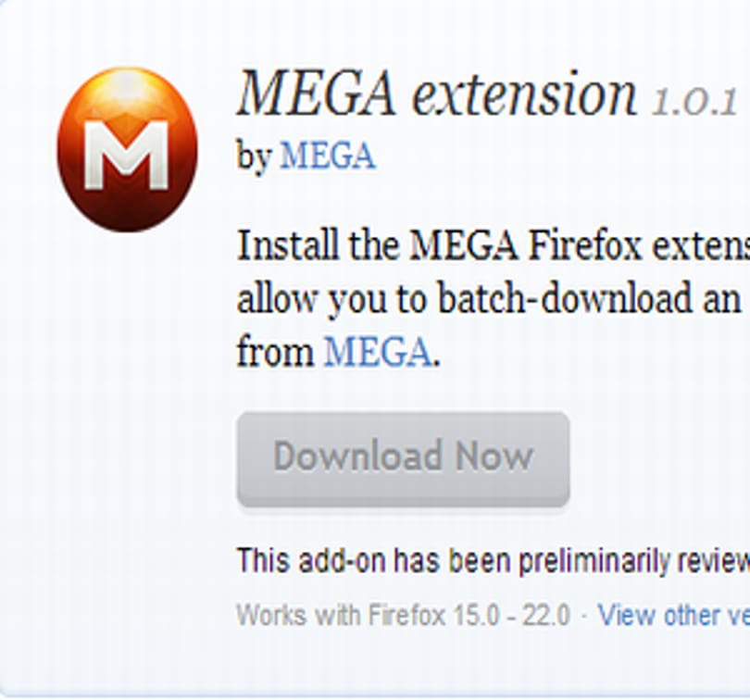The height and width of the screenshot is (700, 750).
Task: Follow the MEGA link after "from"
Action: [378, 352]
